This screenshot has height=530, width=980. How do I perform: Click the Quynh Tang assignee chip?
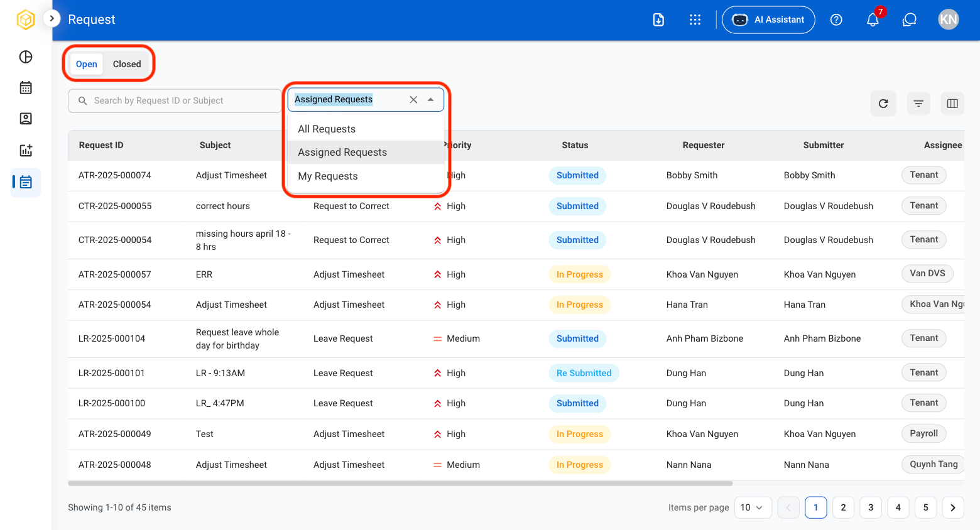point(934,464)
